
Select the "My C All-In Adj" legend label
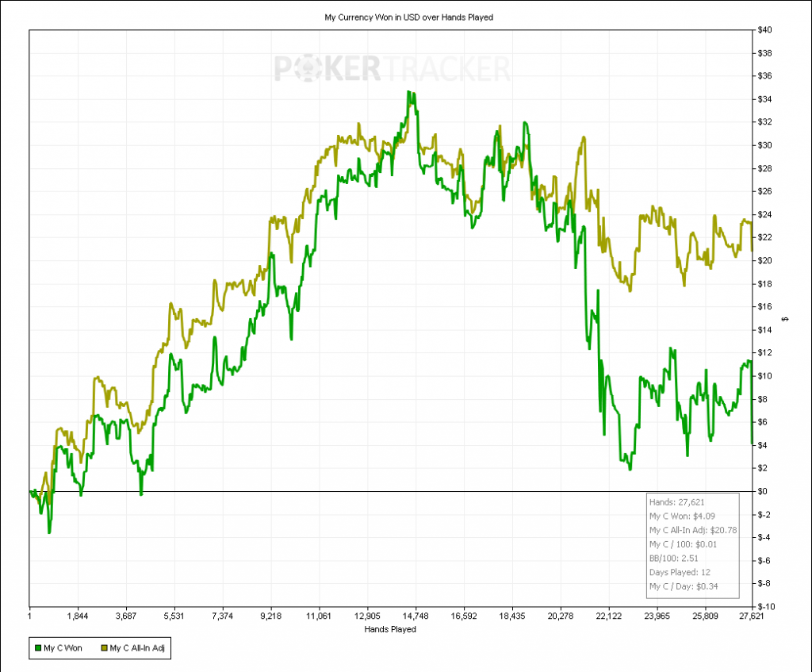137,648
